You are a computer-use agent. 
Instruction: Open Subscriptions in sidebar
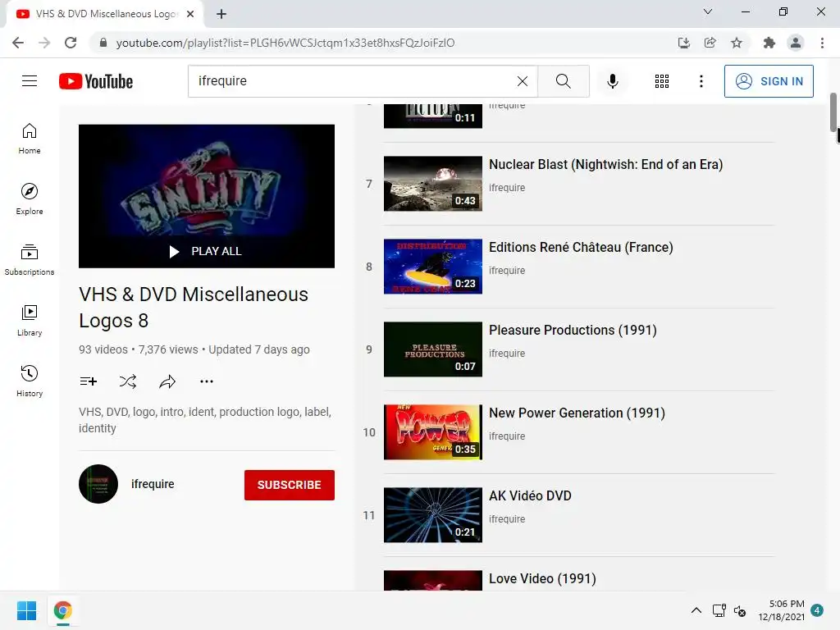30,259
